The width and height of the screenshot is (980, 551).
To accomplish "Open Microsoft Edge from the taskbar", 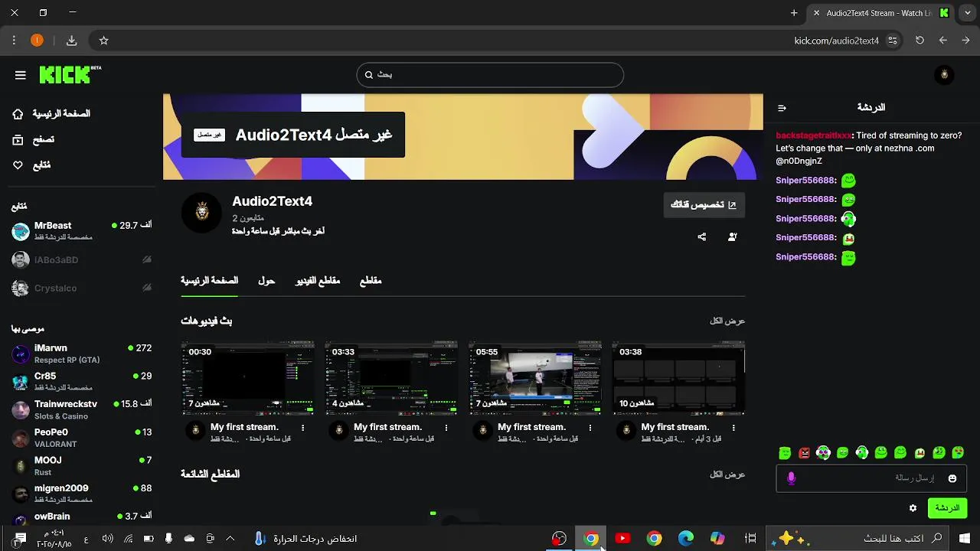I will point(686,539).
